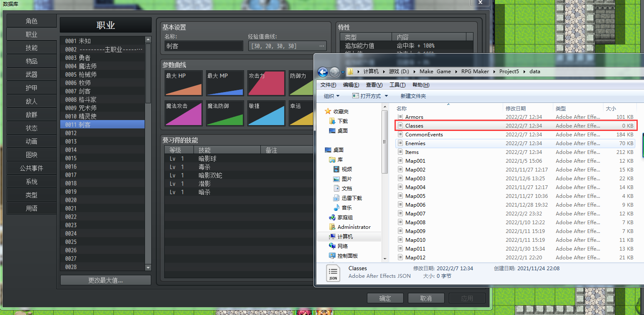Image resolution: width=644 pixels, height=315 pixels.
Task: Click the class list scrollbar down arrow
Action: (x=148, y=267)
